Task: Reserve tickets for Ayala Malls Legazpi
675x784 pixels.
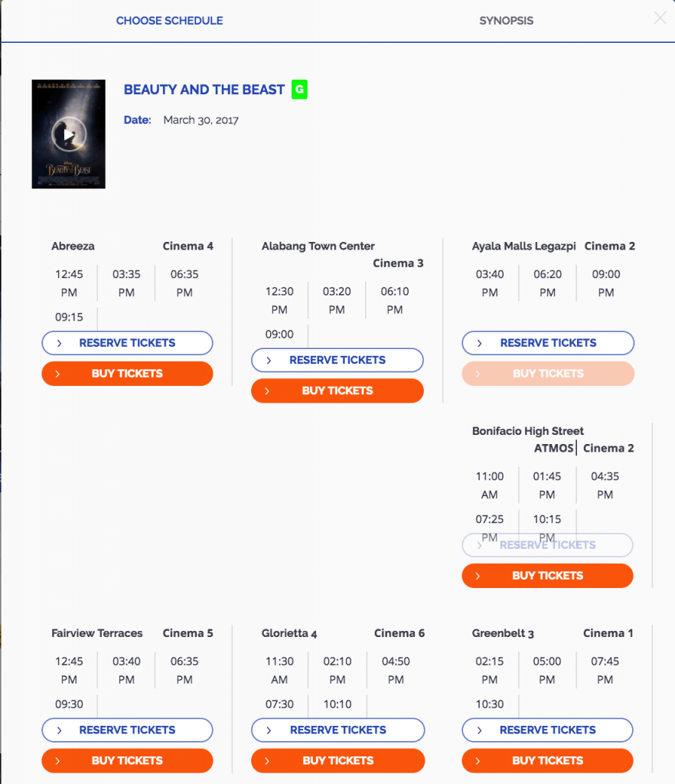Action: point(548,343)
